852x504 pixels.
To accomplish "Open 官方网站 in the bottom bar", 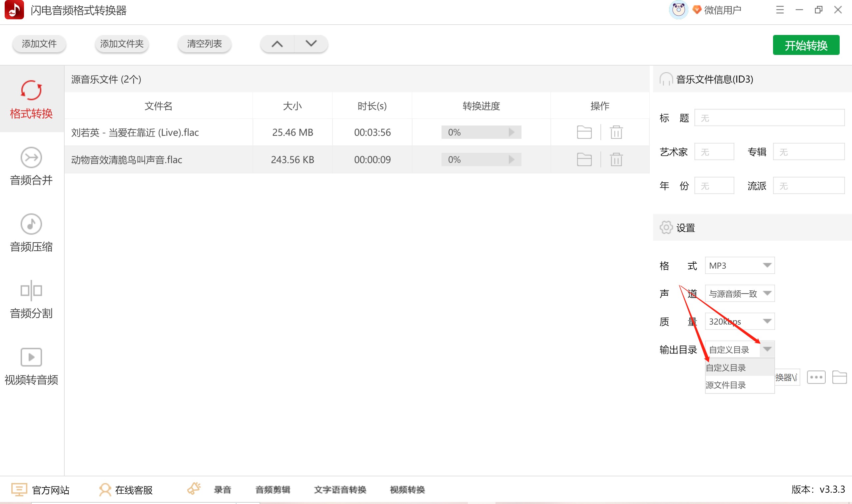I will point(40,490).
